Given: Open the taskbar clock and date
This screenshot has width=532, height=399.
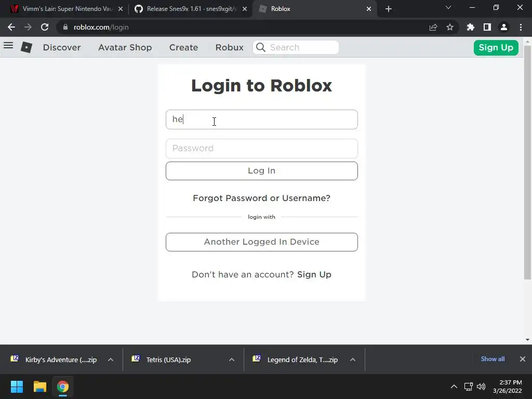Looking at the screenshot, I should (508, 387).
